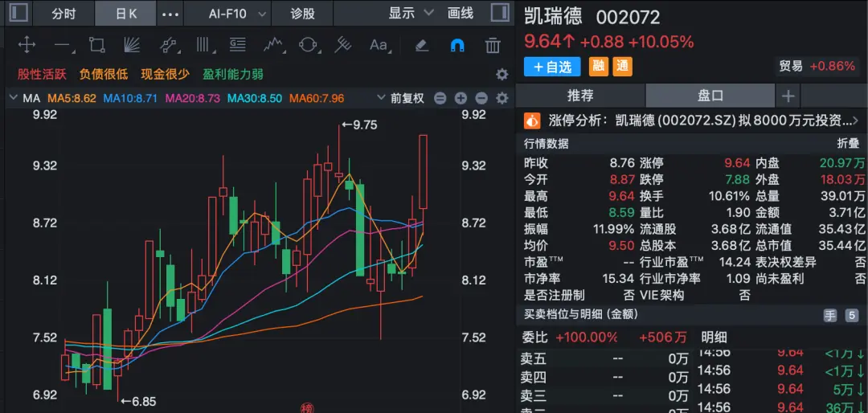This screenshot has width=868, height=413.
Task: Click the 明细 trade details label
Action: point(714,337)
